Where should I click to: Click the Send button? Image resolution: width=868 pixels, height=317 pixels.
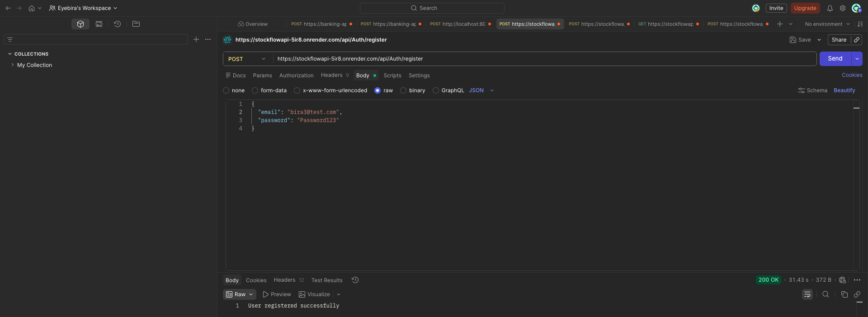[835, 59]
